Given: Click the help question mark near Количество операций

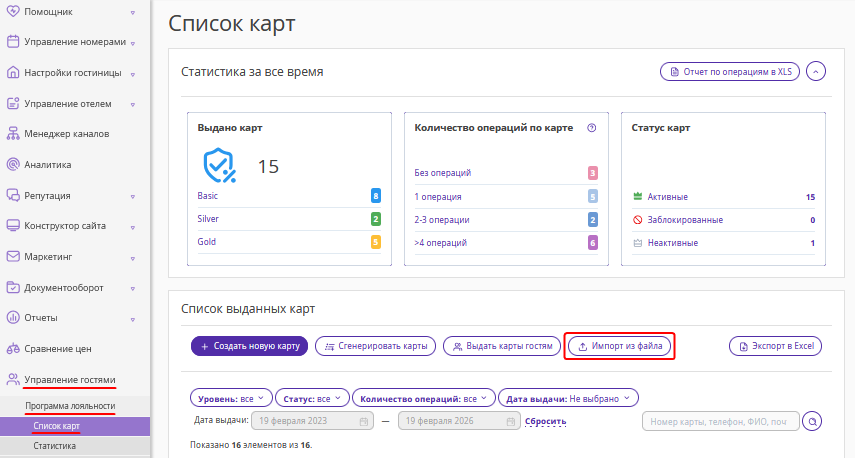Looking at the screenshot, I should (x=592, y=128).
